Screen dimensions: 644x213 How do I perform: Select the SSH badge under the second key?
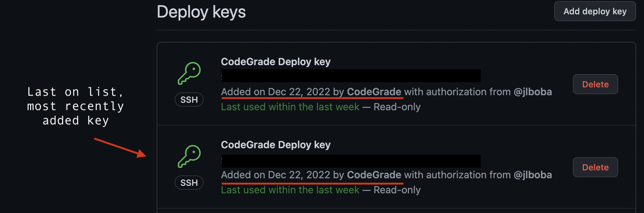click(x=189, y=183)
